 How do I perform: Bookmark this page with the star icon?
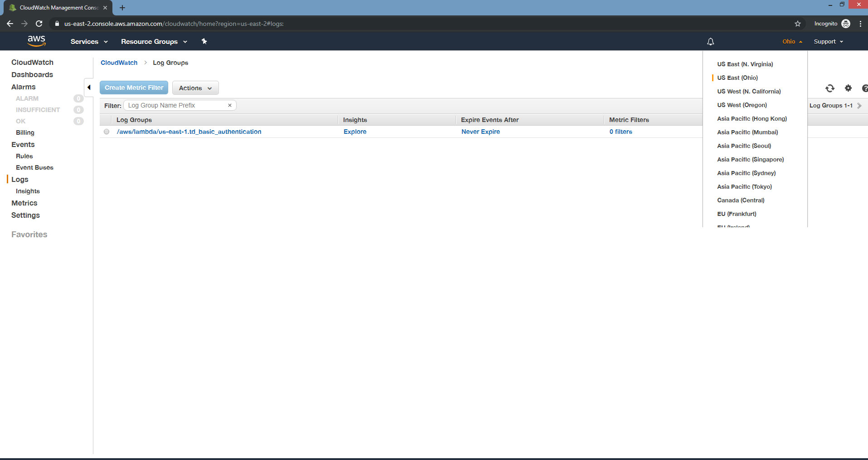pyautogui.click(x=798, y=24)
